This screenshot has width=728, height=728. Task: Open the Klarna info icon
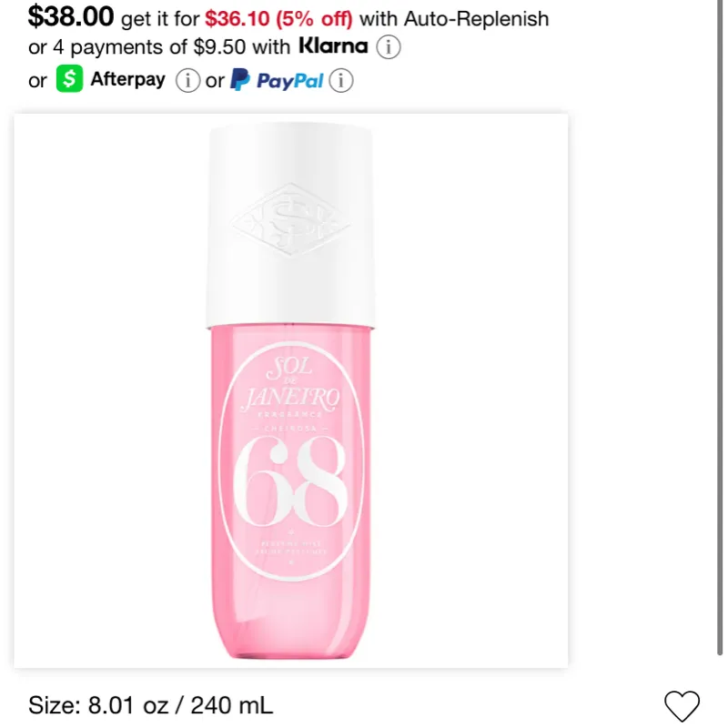(x=389, y=47)
